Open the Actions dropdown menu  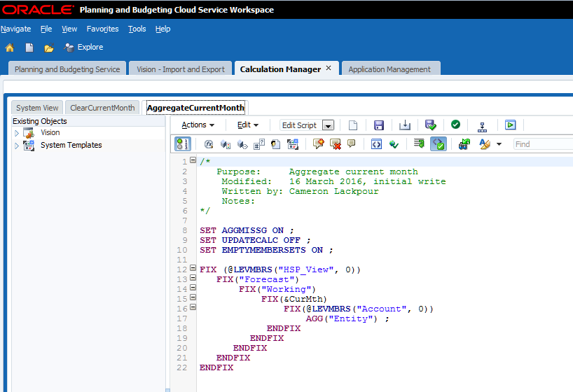pos(198,125)
